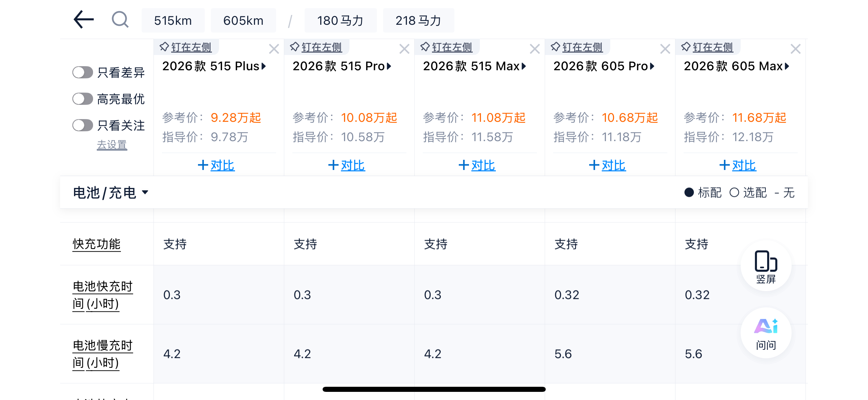
Task: Open the search magnifier icon
Action: [x=120, y=20]
